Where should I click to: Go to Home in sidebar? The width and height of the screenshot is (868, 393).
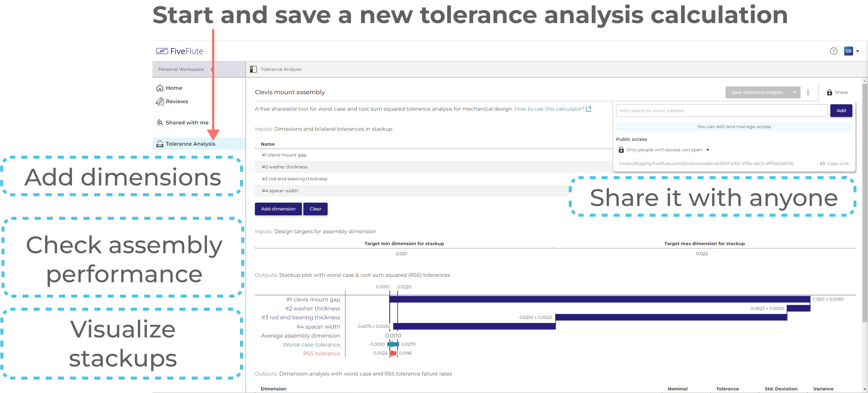[199, 88]
